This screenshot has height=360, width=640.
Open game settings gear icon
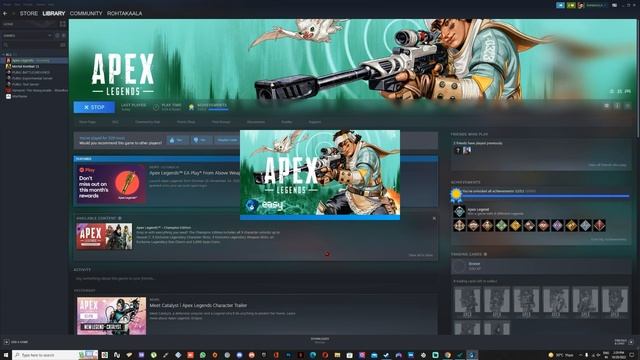(607, 106)
